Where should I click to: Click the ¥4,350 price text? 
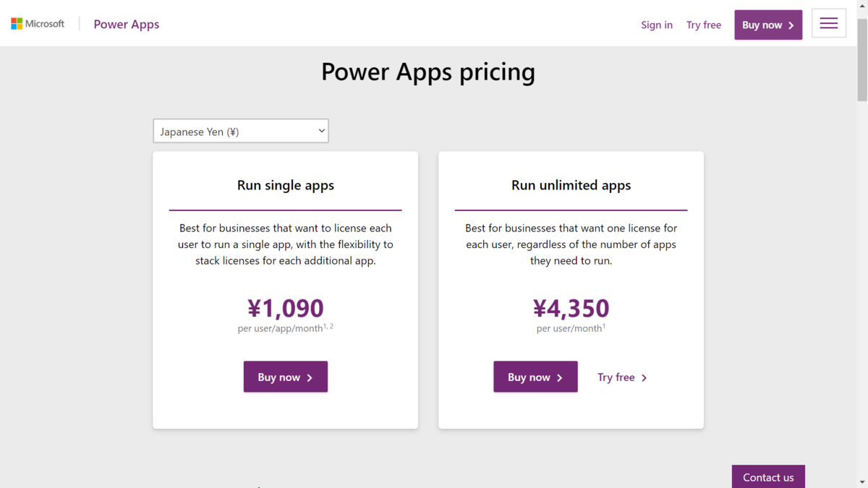pyautogui.click(x=571, y=308)
